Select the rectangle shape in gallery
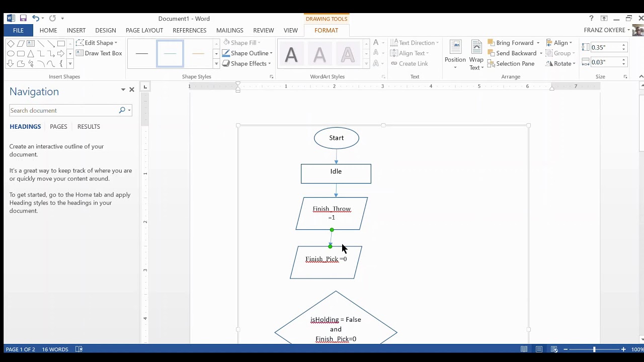644x362 pixels. point(61,44)
